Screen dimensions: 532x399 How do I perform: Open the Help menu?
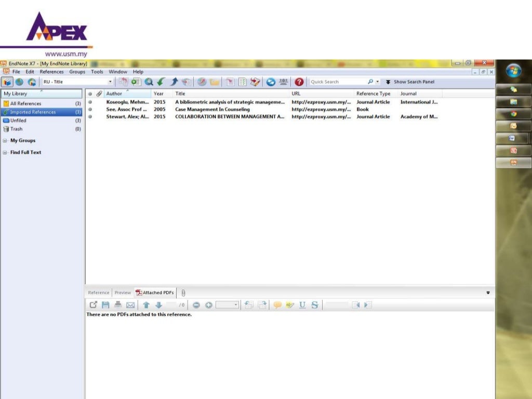(x=138, y=72)
